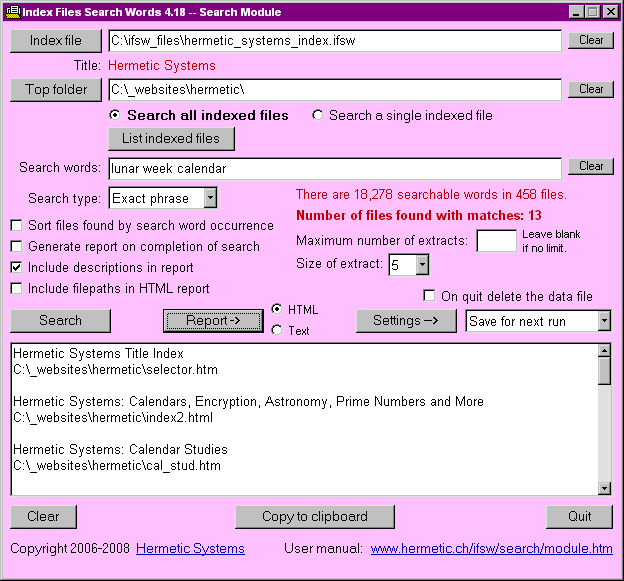Maximize the Search Module window

(x=592, y=12)
